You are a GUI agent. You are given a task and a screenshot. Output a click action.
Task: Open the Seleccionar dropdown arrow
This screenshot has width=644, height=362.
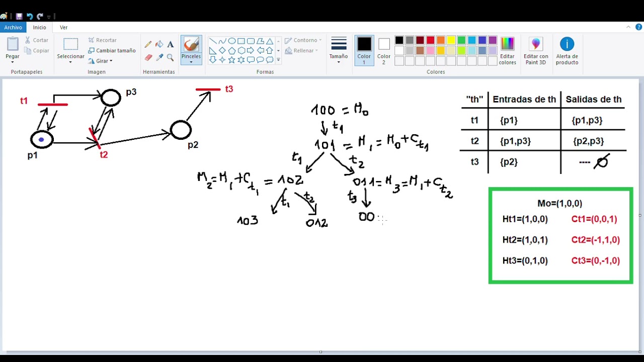click(70, 62)
